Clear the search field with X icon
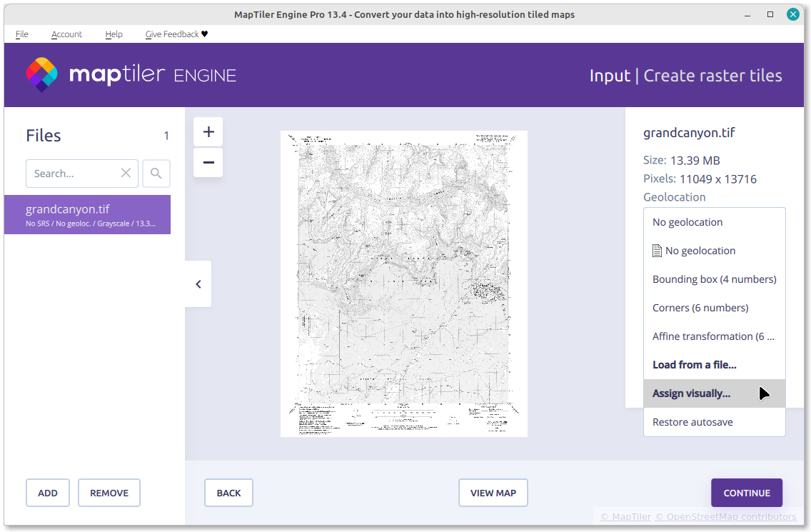The height and width of the screenshot is (532, 811). point(126,174)
